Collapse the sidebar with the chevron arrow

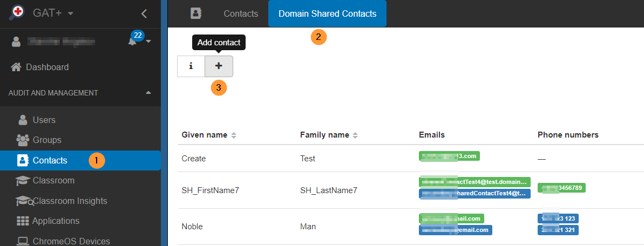point(144,14)
